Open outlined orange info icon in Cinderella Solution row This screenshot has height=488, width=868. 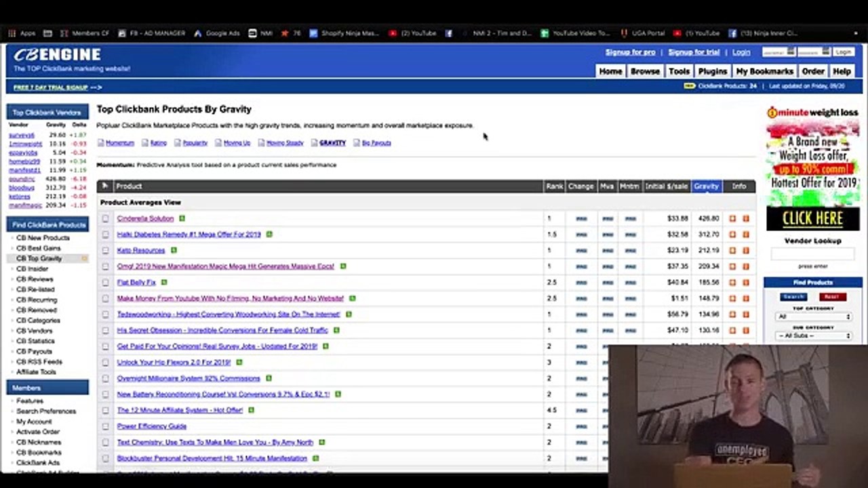tap(732, 219)
